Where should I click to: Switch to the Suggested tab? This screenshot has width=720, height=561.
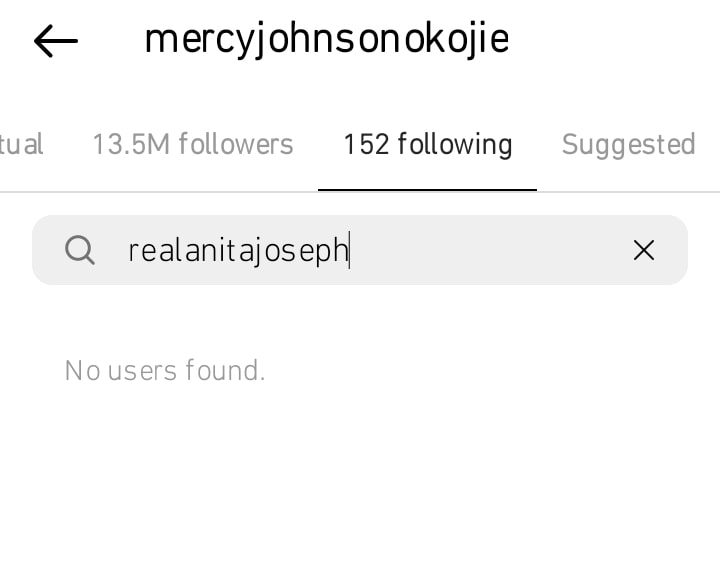click(x=629, y=145)
